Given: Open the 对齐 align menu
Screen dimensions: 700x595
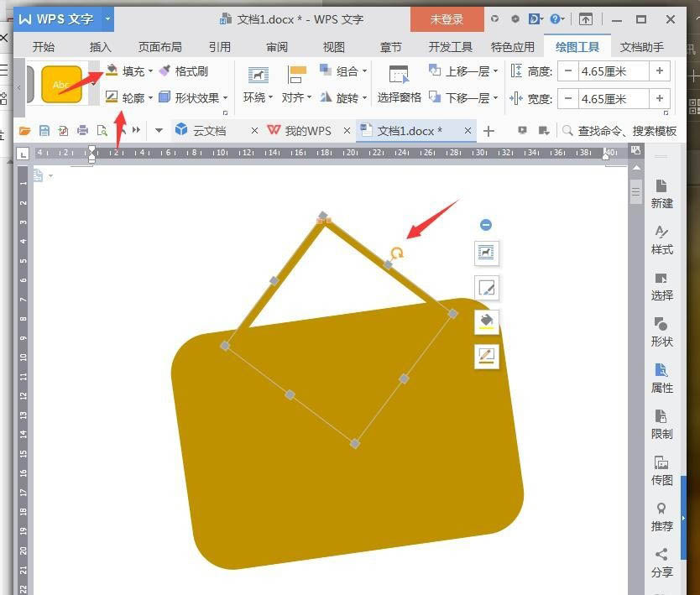Looking at the screenshot, I should (x=296, y=84).
